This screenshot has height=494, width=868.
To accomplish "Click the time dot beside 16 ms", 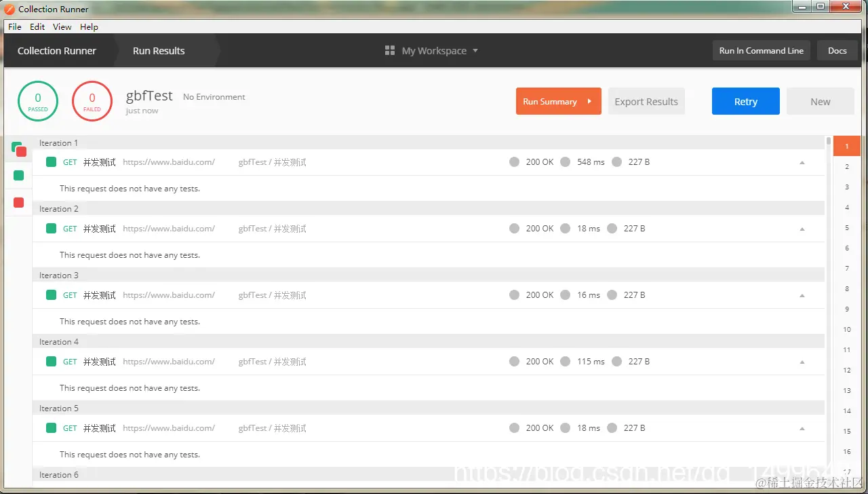I will point(566,295).
